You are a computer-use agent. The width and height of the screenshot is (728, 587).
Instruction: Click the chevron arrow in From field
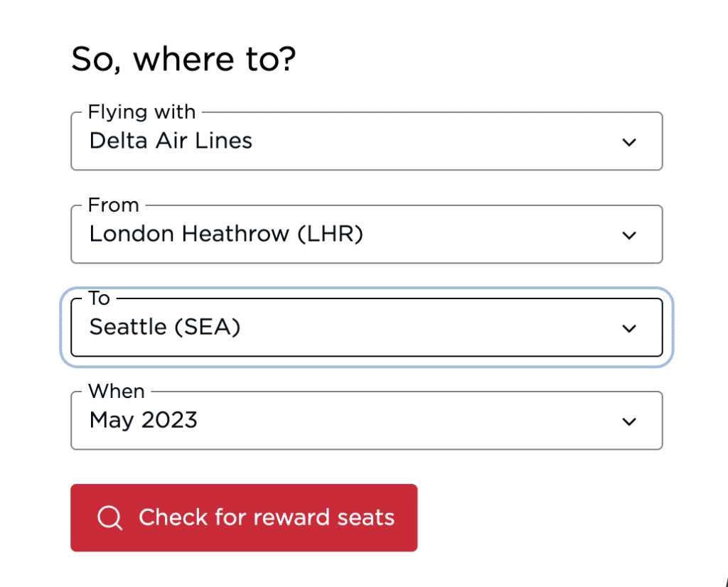629,235
